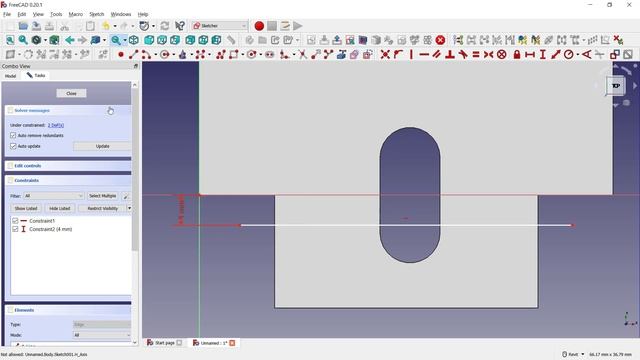Open the Sketcher workbench dropdown

click(x=220, y=26)
